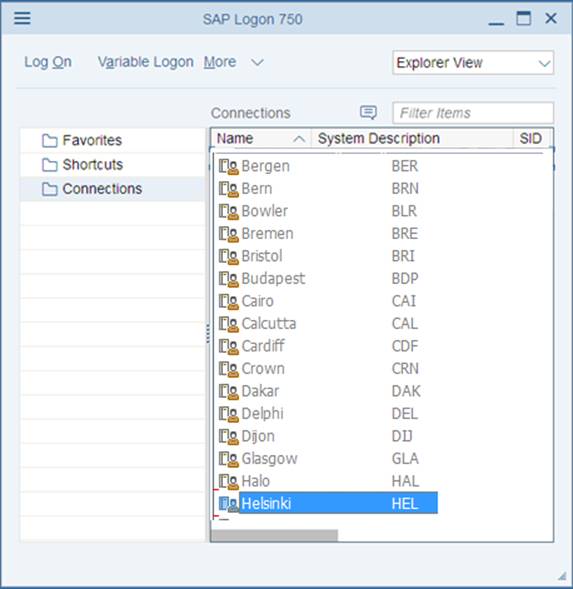Image resolution: width=573 pixels, height=589 pixels.
Task: Click the Cairo connection icon
Action: tap(228, 302)
